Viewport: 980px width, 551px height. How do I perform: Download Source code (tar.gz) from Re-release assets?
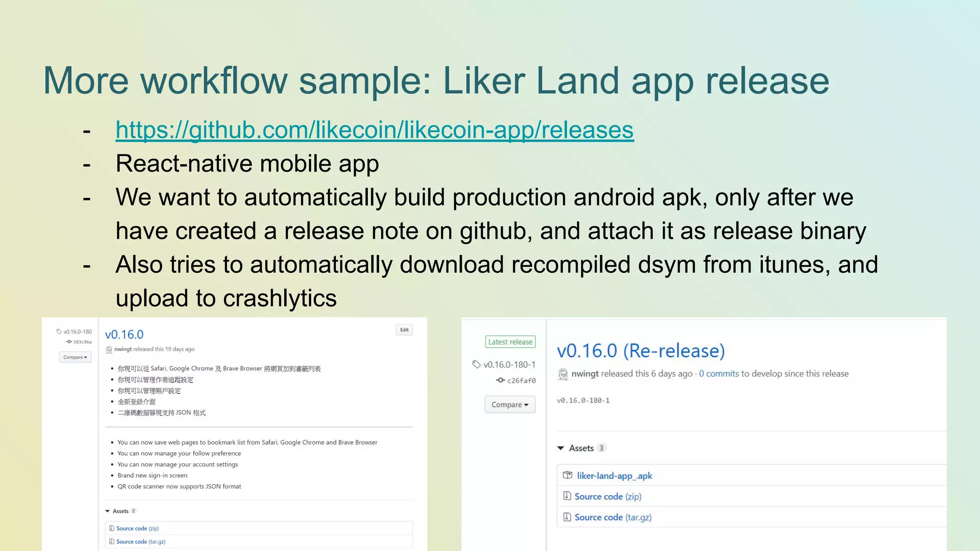tap(613, 518)
